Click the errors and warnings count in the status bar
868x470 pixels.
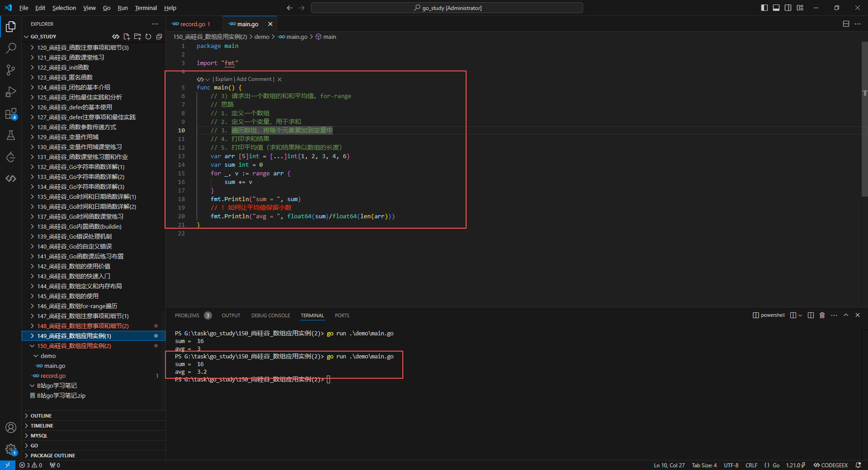click(x=31, y=465)
